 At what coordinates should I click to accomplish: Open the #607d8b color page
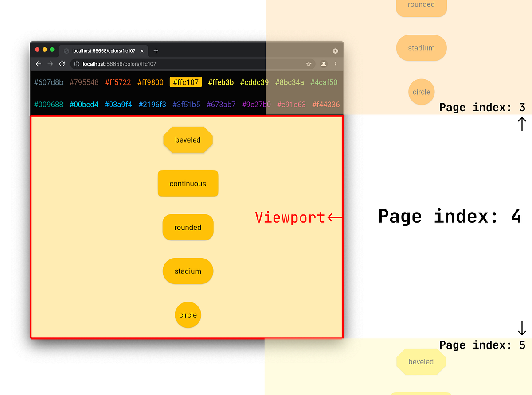pos(48,82)
